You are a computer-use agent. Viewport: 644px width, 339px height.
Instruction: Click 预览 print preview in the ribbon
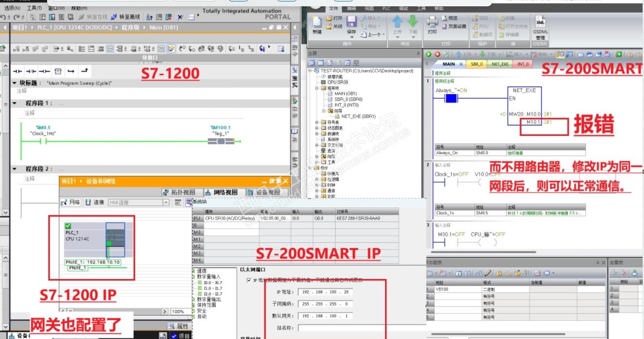(450, 18)
